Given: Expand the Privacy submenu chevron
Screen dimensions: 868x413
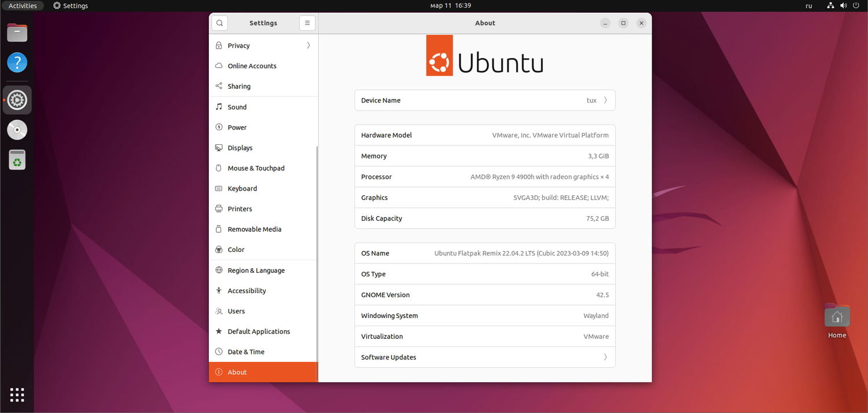Looking at the screenshot, I should [308, 45].
